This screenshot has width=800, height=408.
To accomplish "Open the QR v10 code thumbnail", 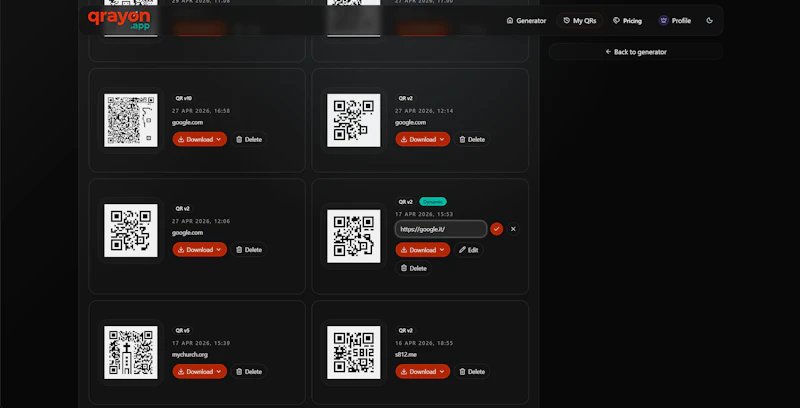I will [x=131, y=120].
